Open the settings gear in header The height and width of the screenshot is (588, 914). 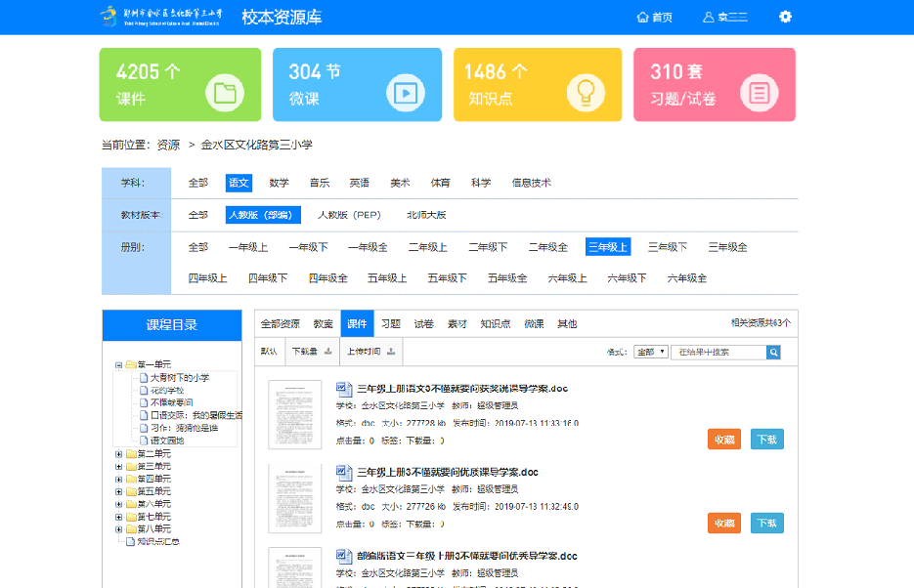(x=785, y=17)
